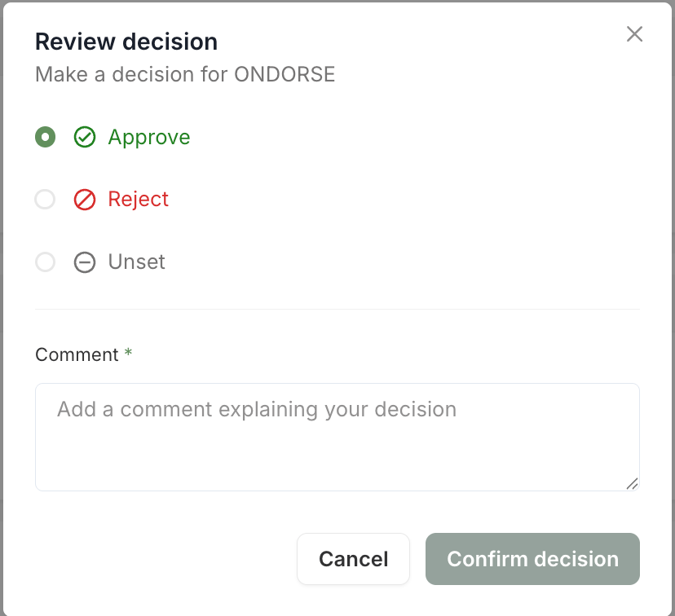The image size is (675, 616).
Task: Click the green Approve checkmark icon
Action: point(85,137)
